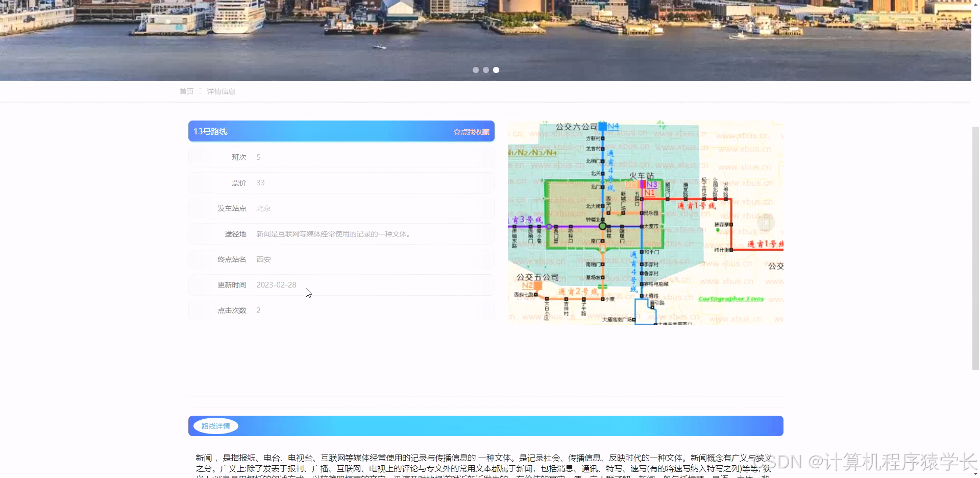The image size is (980, 478).
Task: Open the 首页 breadcrumb link
Action: 186,91
